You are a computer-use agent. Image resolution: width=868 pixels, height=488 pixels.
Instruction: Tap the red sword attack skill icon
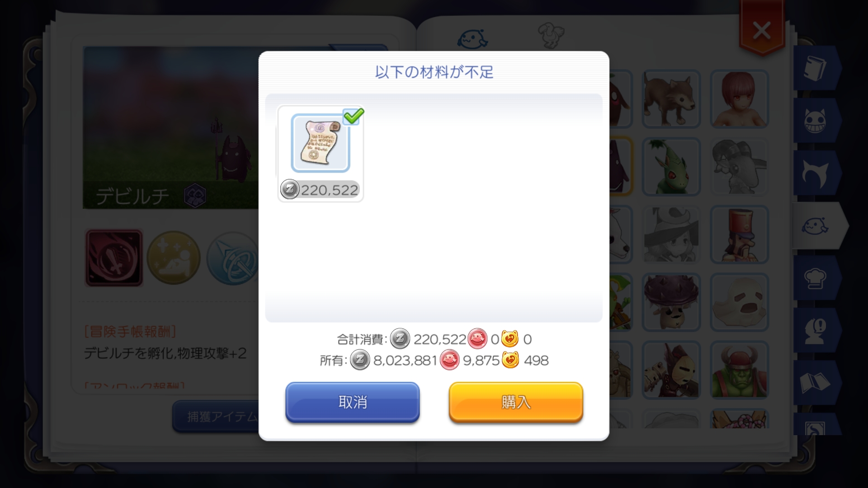[114, 258]
